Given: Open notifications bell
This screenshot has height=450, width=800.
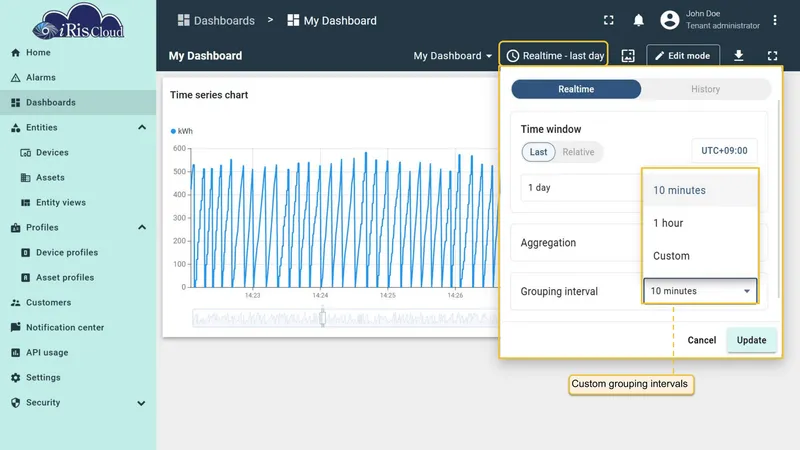Looking at the screenshot, I should [x=638, y=20].
